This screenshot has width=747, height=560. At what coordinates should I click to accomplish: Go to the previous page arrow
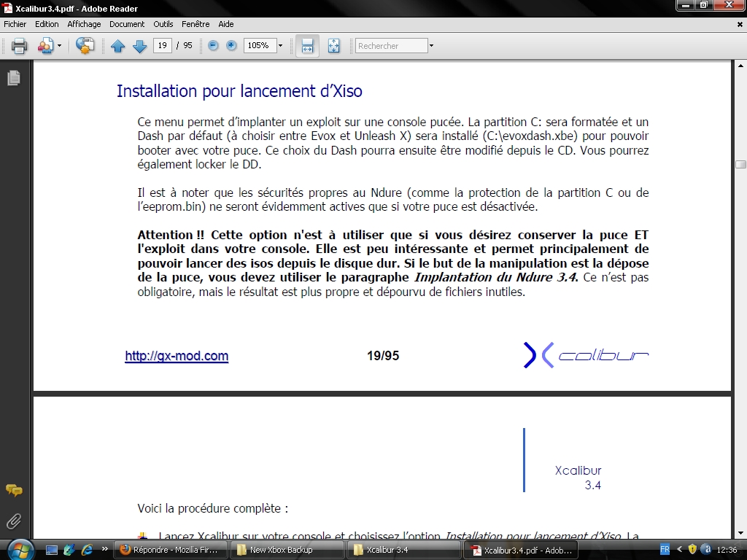pyautogui.click(x=117, y=46)
